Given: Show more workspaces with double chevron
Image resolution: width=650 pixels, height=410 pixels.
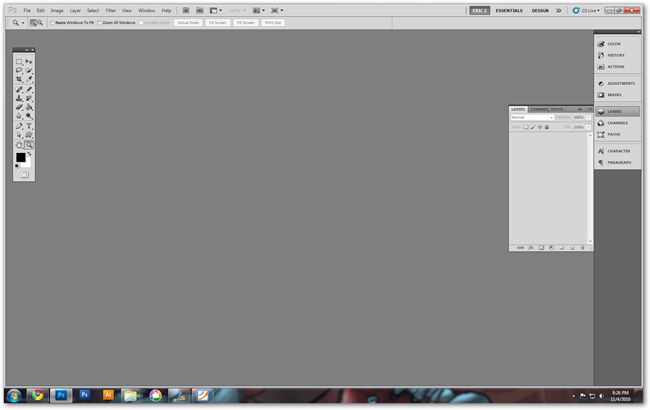Looking at the screenshot, I should (558, 10).
